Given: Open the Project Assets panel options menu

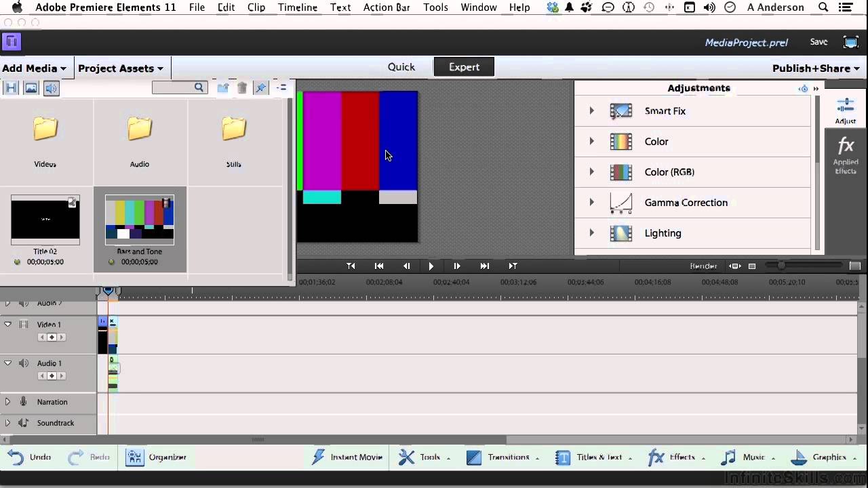Looking at the screenshot, I should point(281,88).
